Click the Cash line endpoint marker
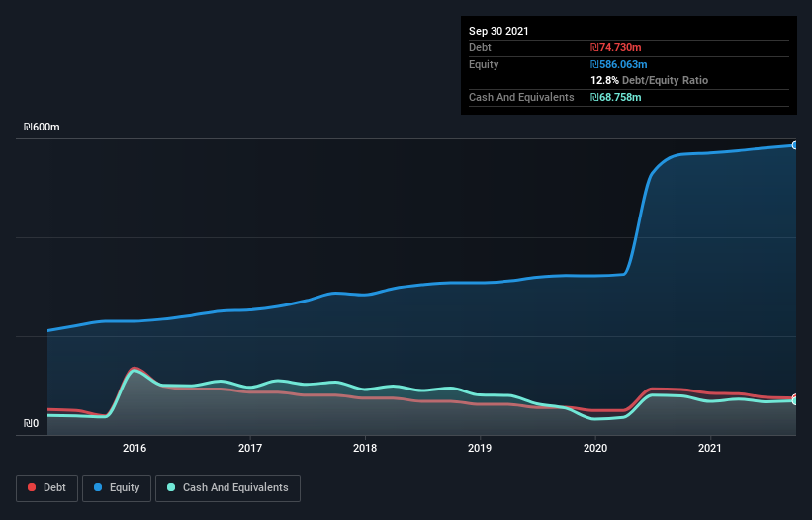Screen dimensions: 812x520 click(795, 401)
